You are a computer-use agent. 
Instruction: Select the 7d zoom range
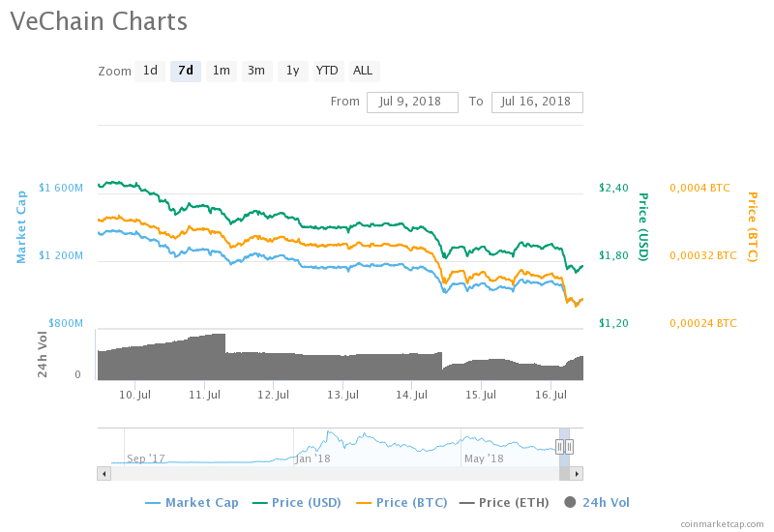click(186, 71)
